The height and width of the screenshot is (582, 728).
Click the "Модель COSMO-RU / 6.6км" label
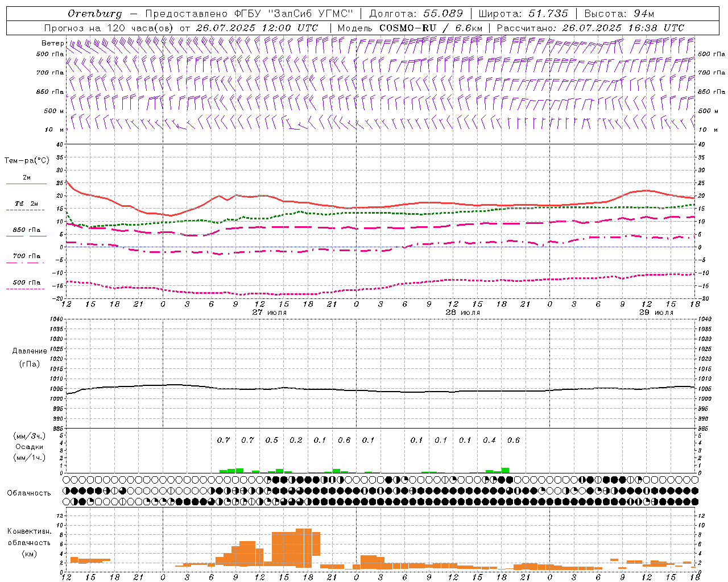[x=409, y=28]
